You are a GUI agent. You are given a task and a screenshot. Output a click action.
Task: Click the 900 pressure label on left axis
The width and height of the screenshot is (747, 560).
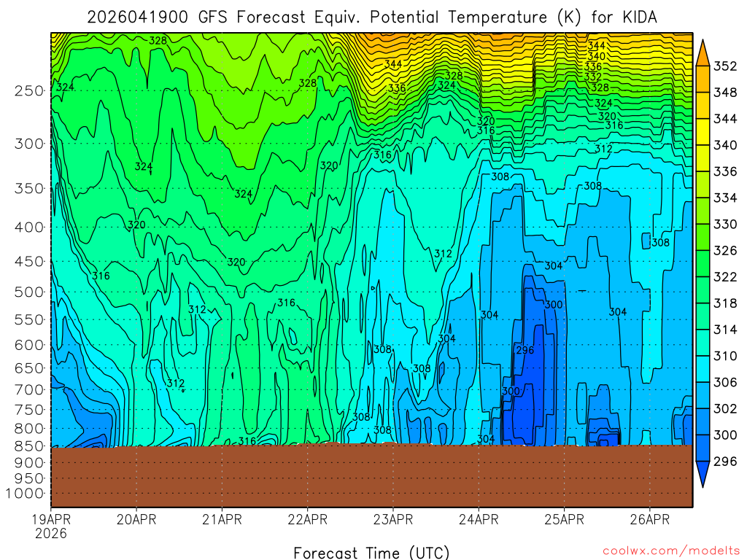(29, 462)
